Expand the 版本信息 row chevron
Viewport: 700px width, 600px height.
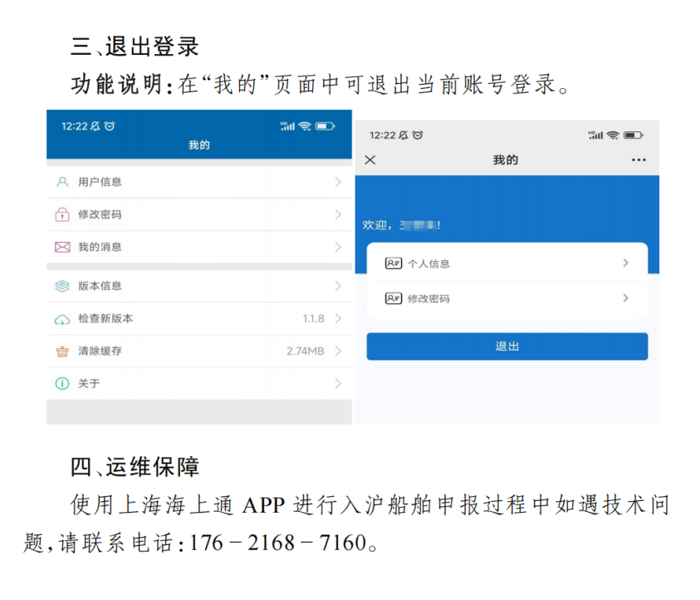point(338,286)
